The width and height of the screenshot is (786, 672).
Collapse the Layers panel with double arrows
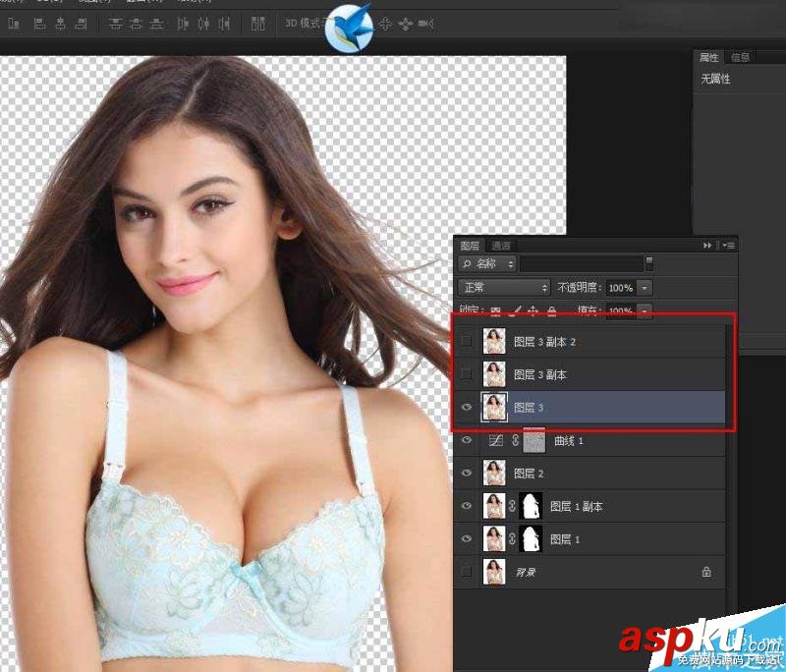(x=707, y=245)
